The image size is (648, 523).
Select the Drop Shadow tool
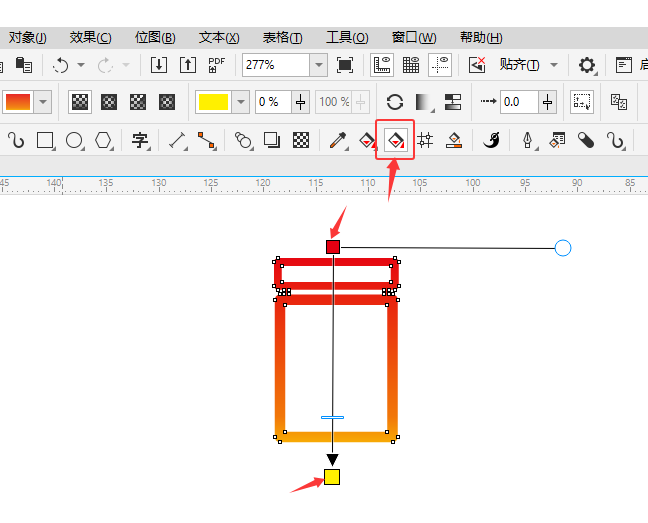pyautogui.click(x=272, y=140)
